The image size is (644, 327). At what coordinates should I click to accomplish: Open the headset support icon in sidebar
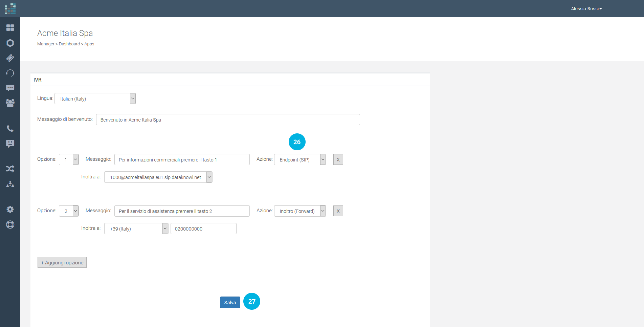(x=10, y=73)
